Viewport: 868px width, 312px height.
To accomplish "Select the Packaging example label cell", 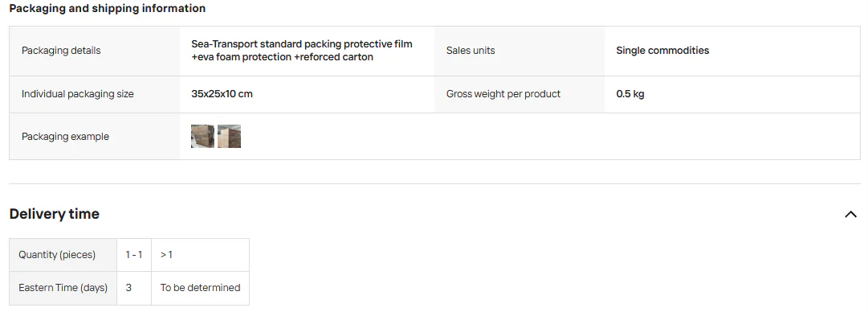I will 95,137.
